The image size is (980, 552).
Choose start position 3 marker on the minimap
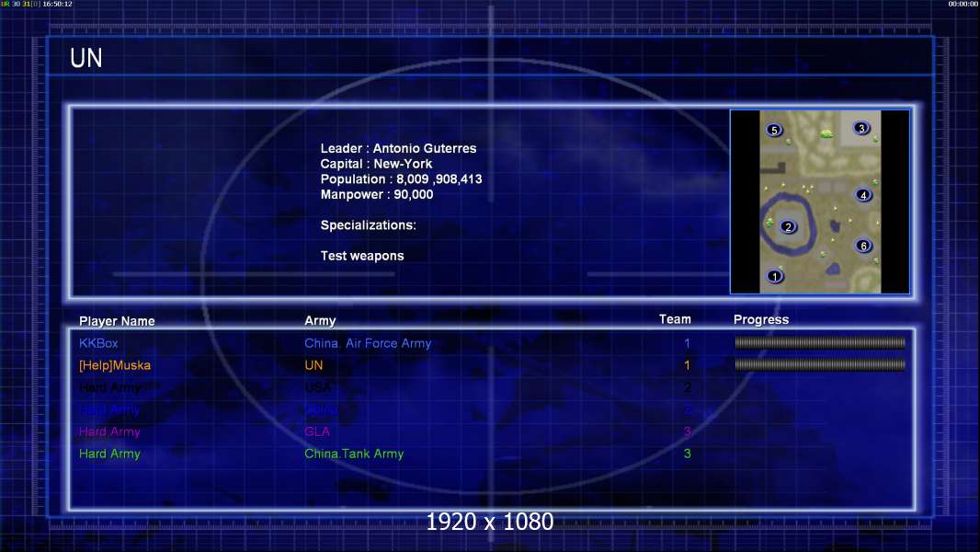tap(861, 128)
